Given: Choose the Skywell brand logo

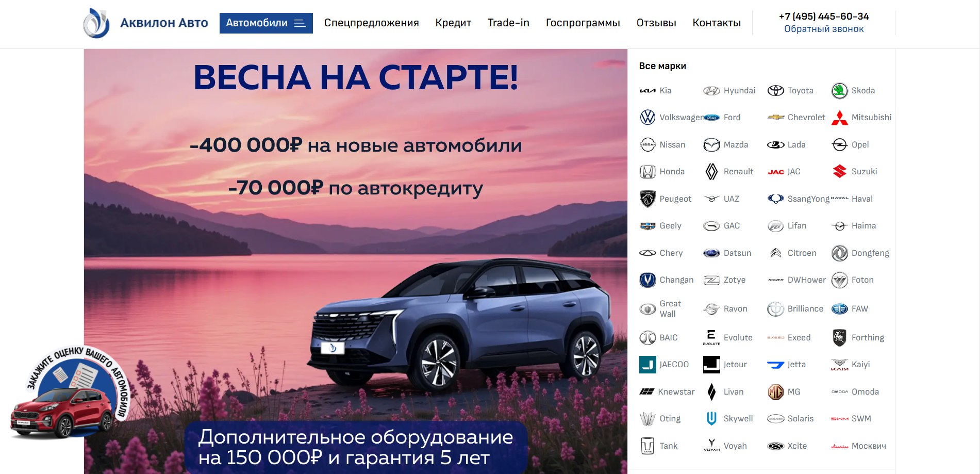Looking at the screenshot, I should coord(711,419).
